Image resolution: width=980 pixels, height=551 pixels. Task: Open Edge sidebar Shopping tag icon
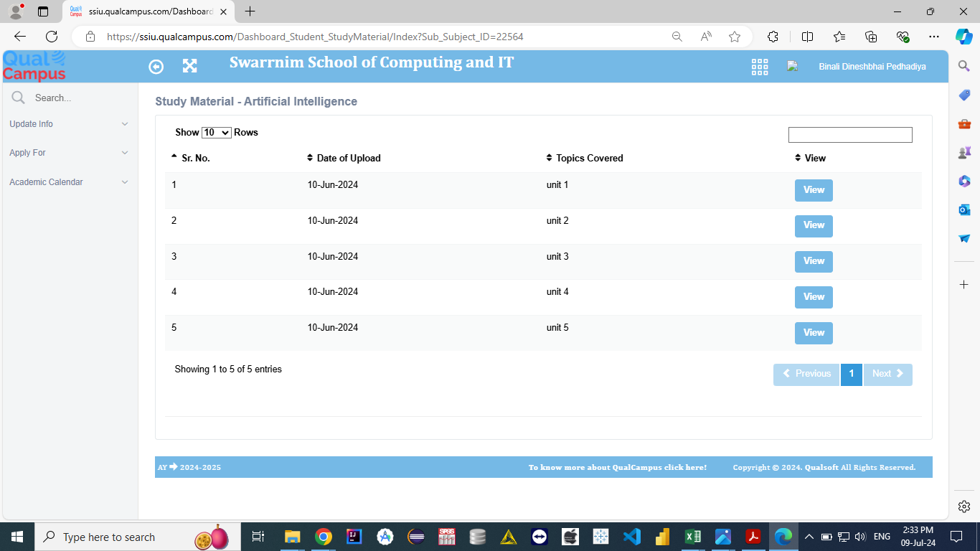coord(964,95)
